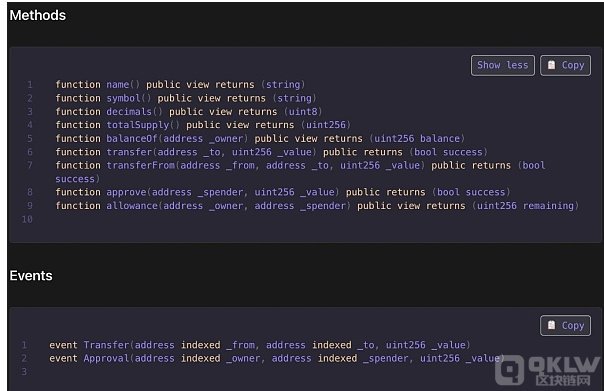Click the symbol() function line

coord(186,98)
